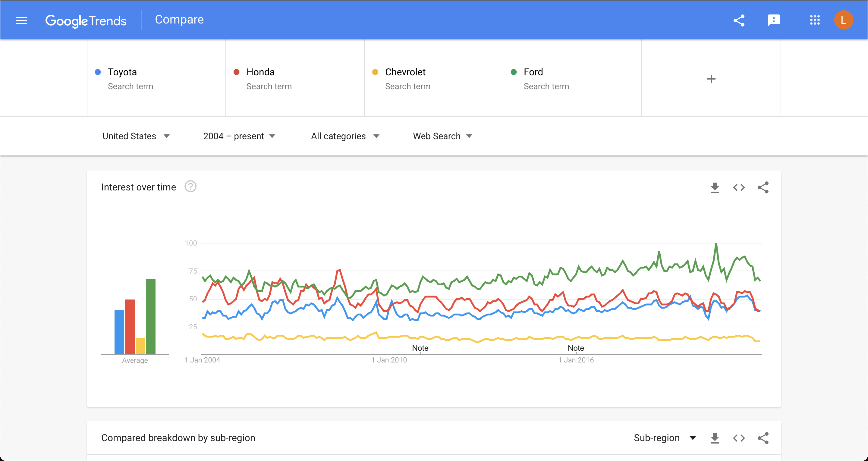The height and width of the screenshot is (461, 868).
Task: Open the 2004 to present date range dropdown
Action: point(238,136)
